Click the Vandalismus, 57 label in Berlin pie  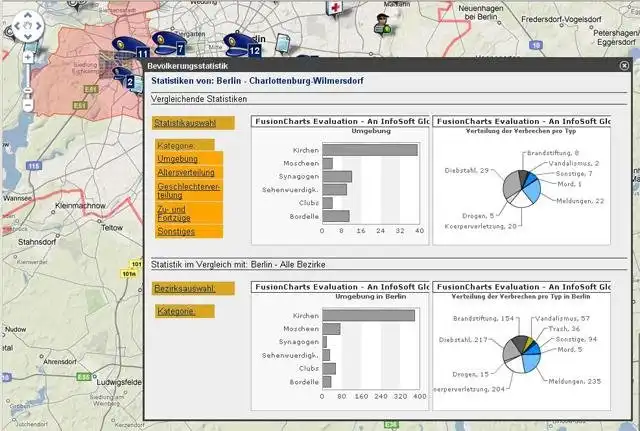[x=562, y=318]
